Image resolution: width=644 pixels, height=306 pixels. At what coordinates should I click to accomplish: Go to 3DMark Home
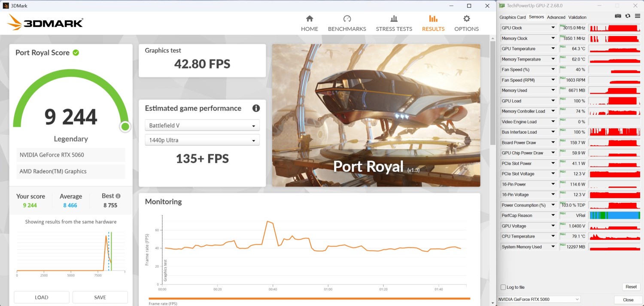pos(309,23)
